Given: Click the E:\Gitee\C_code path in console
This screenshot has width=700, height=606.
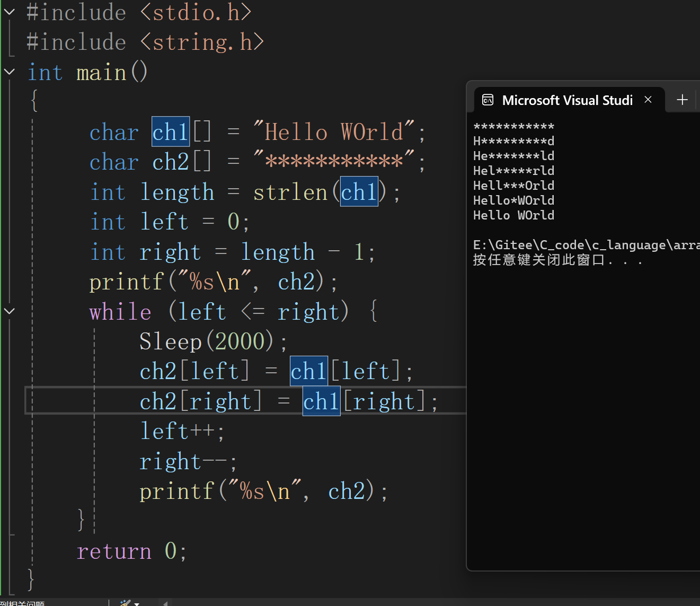Looking at the screenshot, I should (x=586, y=245).
